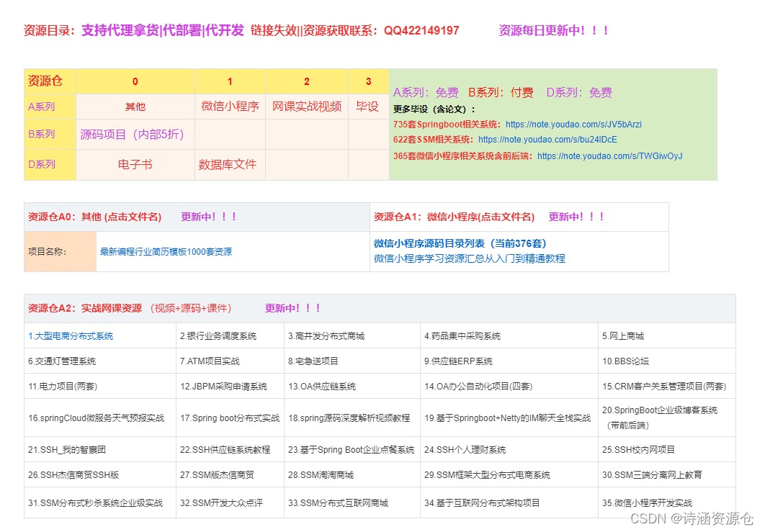Screen dimensions: 765x532
Task: Click 30.SSM三端分离网上教育 entry
Action: tap(652, 475)
